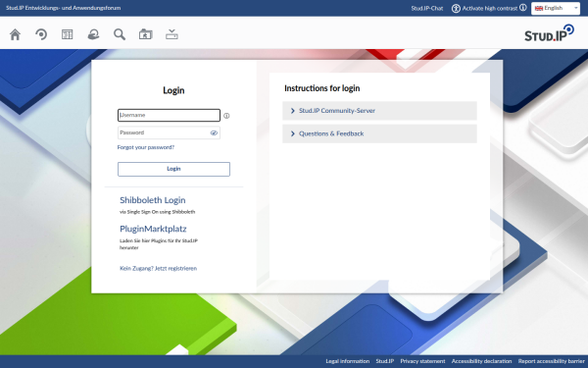Click the Login button
Viewport: 588px width, 368px height.
tap(173, 169)
